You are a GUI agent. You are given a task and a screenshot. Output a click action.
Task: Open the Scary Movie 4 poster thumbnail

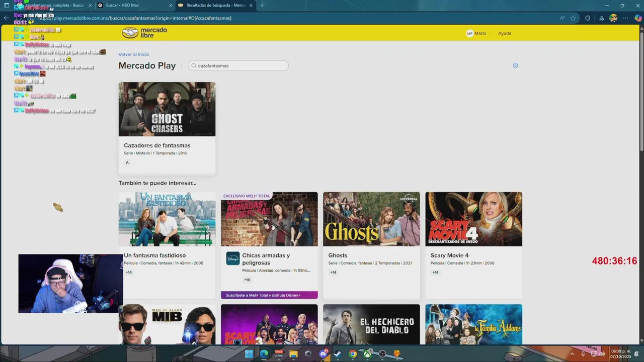pyautogui.click(x=473, y=219)
